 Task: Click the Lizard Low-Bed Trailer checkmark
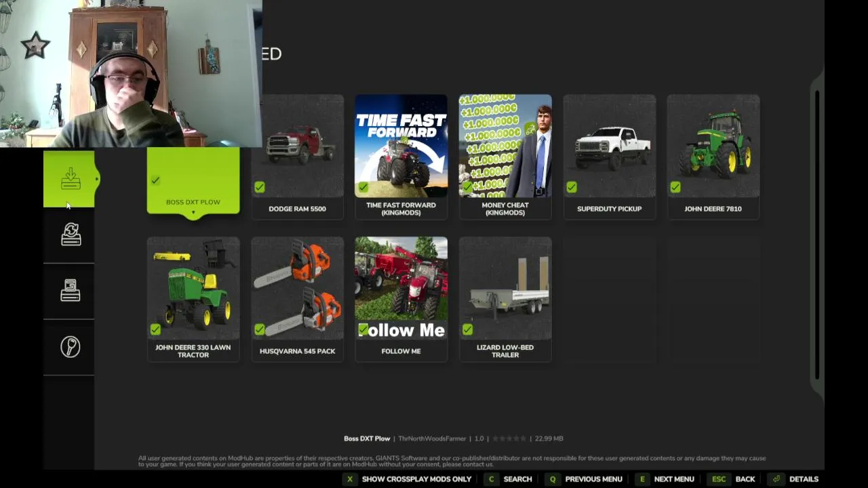(467, 329)
